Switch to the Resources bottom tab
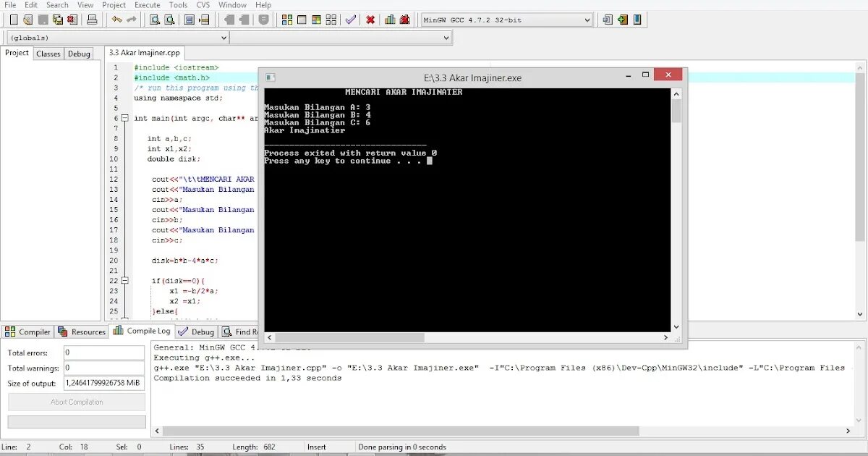This screenshot has height=456, width=868. [x=82, y=332]
